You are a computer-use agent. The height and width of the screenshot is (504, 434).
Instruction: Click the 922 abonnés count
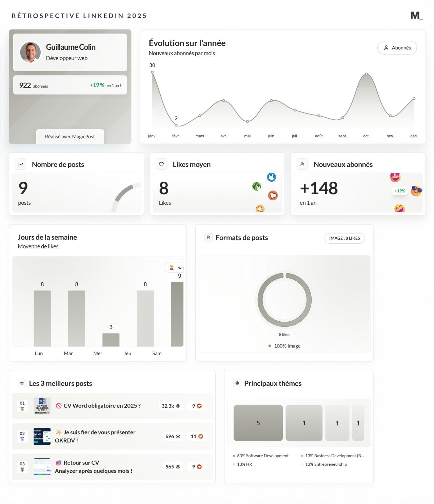(x=34, y=85)
